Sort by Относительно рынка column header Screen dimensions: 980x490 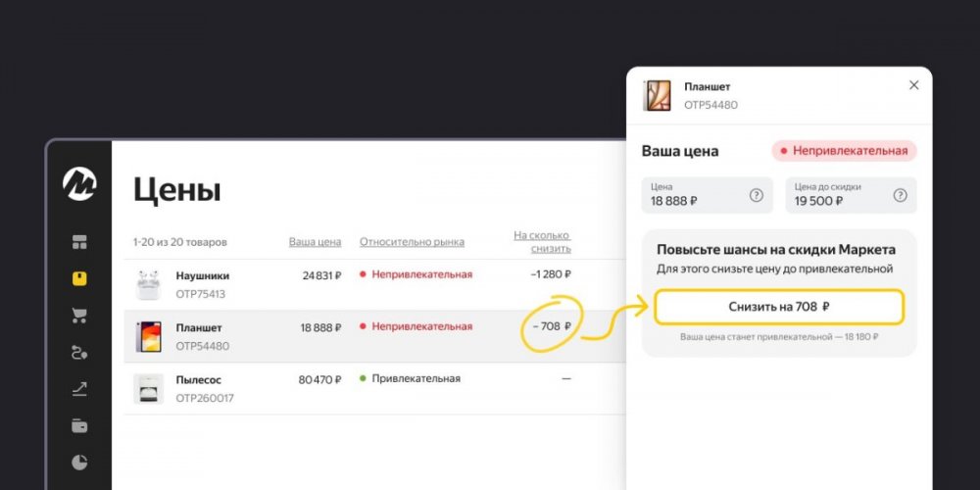pos(412,242)
